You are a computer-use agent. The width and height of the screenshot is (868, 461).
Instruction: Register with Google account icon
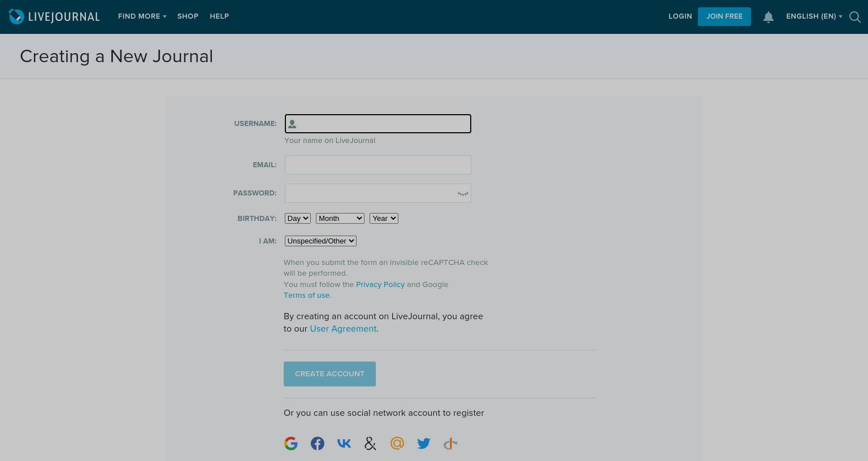(291, 443)
